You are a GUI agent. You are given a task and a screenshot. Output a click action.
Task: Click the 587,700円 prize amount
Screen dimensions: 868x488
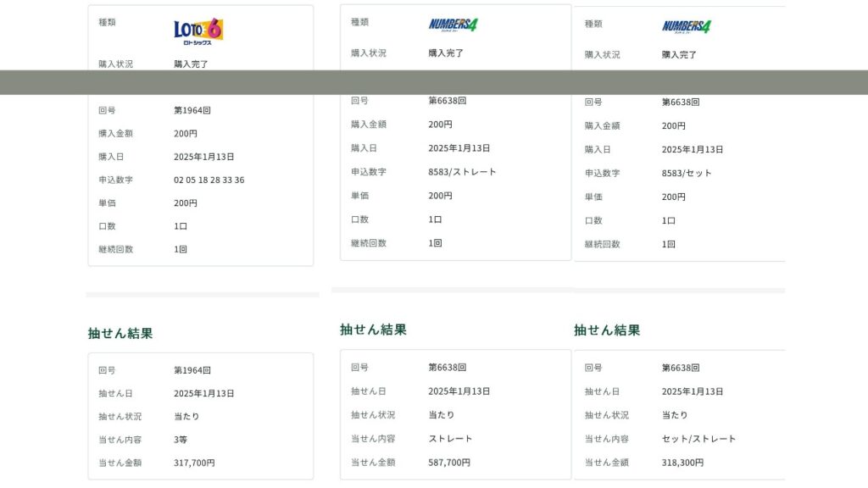448,463
